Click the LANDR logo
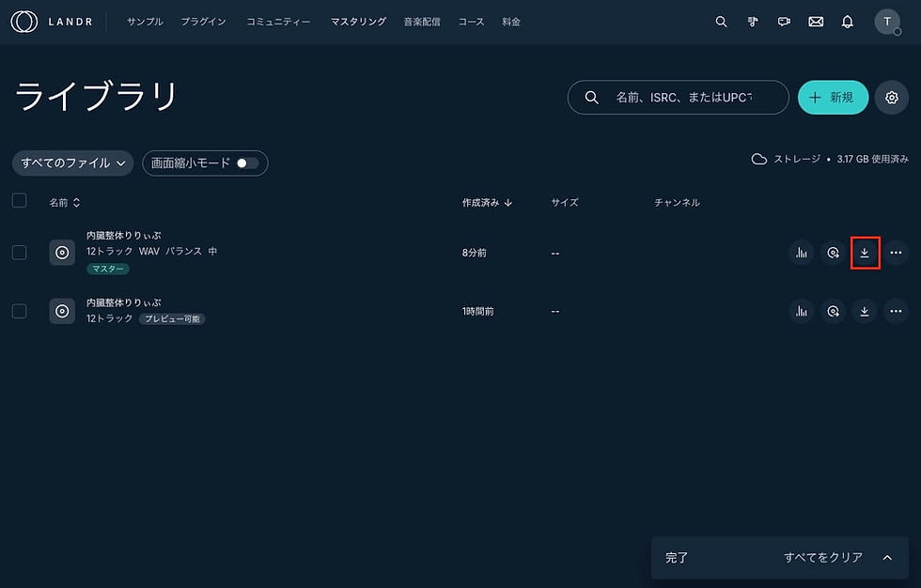 (52, 22)
